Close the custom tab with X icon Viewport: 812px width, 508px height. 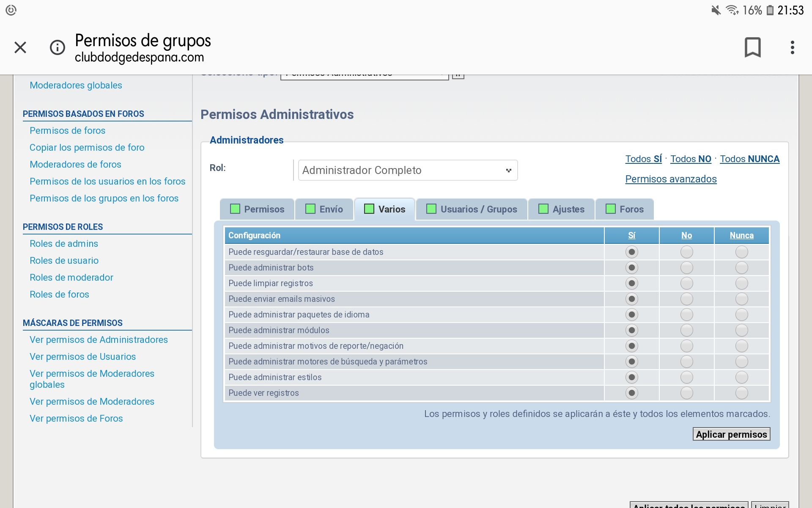coord(20,47)
